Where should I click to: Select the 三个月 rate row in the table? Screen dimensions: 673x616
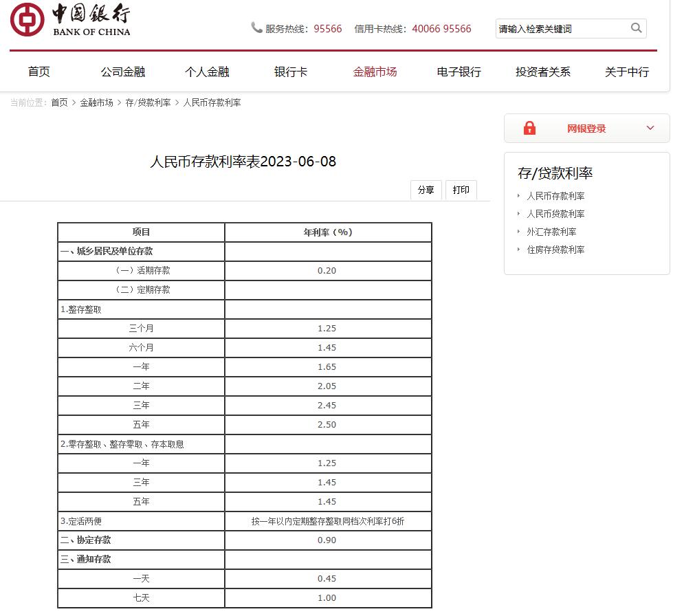pyautogui.click(x=142, y=328)
